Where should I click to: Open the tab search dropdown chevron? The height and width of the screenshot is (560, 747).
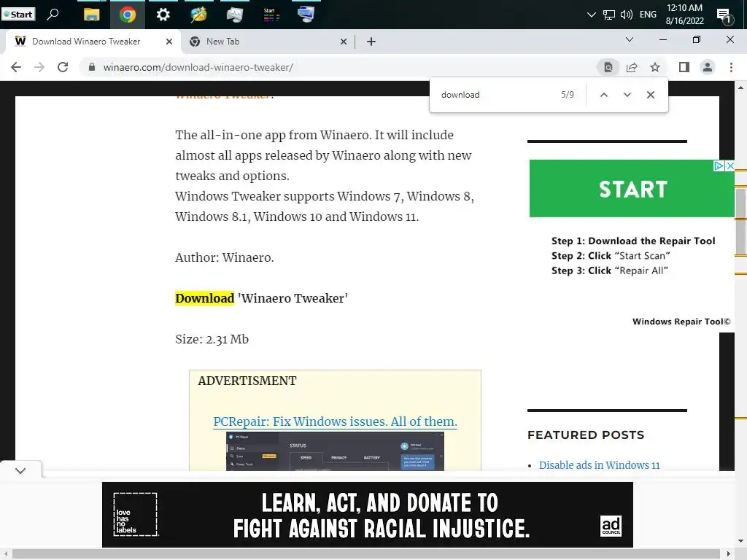[630, 39]
